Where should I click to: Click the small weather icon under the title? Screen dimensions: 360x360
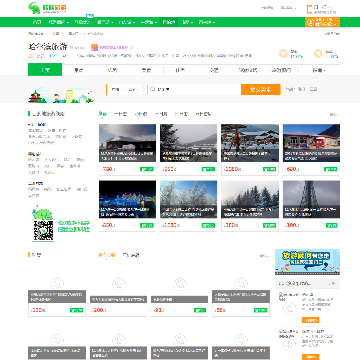31,56
